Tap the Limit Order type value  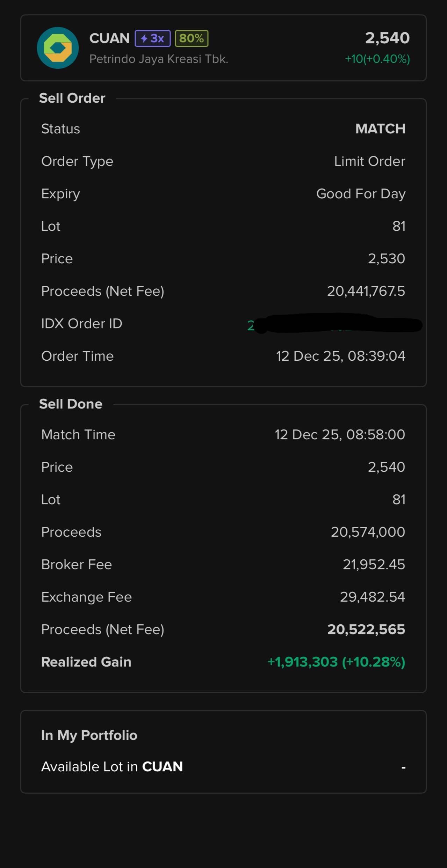pos(369,161)
